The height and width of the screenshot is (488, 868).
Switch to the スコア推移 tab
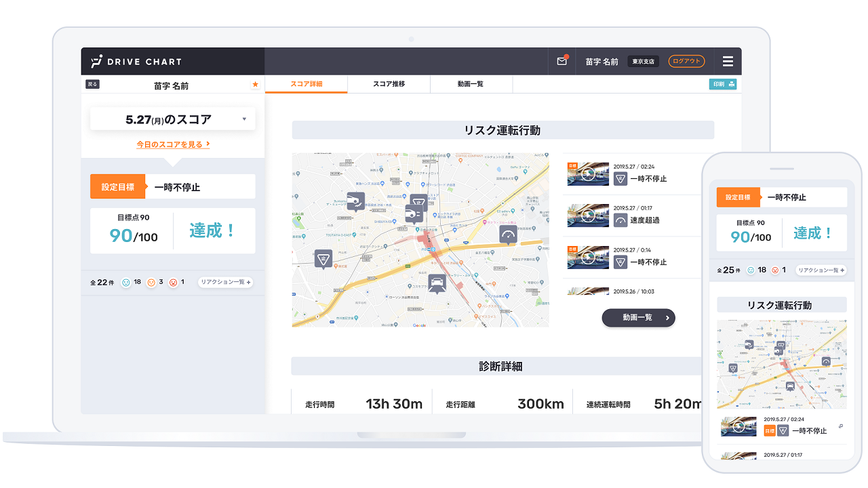pyautogui.click(x=389, y=84)
